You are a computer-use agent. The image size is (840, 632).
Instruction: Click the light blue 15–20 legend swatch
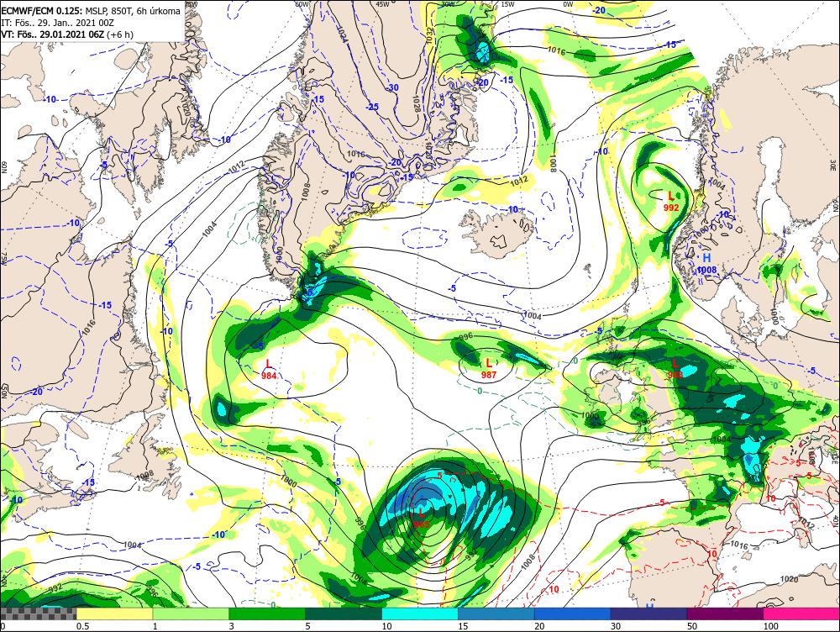[496, 614]
